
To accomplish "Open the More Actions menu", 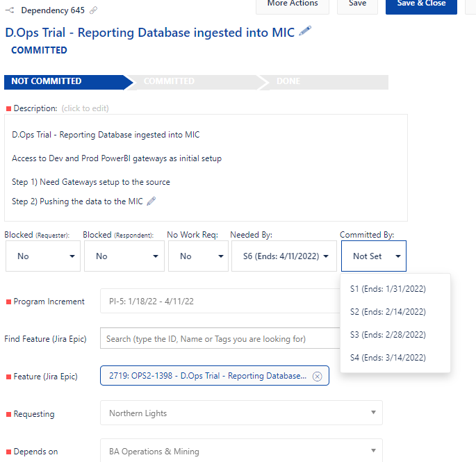I will point(292,4).
